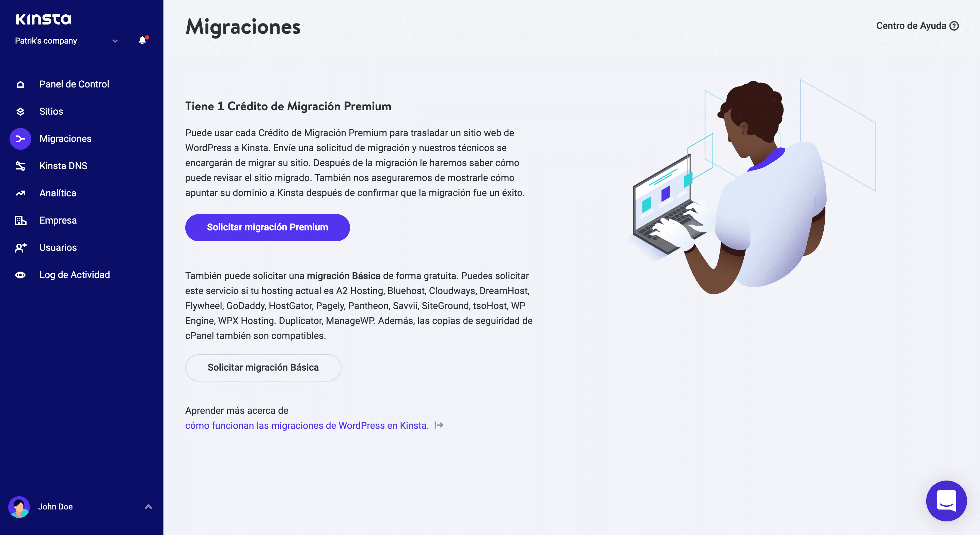Click Solicitar migración Básica button
Screen dimensions: 980x535
(x=262, y=367)
